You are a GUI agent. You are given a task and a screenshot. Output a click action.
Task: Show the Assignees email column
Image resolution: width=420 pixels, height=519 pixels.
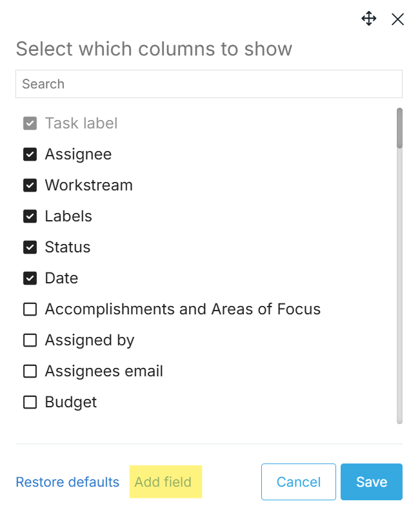30,371
